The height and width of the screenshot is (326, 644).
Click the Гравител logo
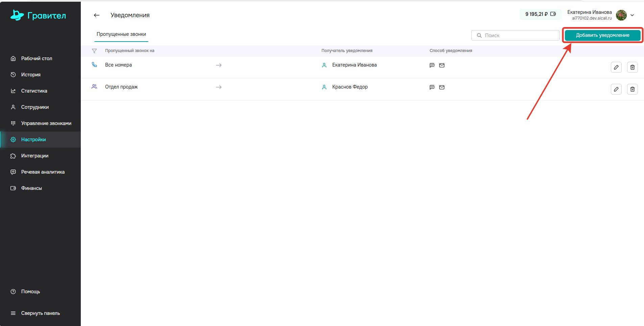click(x=38, y=15)
